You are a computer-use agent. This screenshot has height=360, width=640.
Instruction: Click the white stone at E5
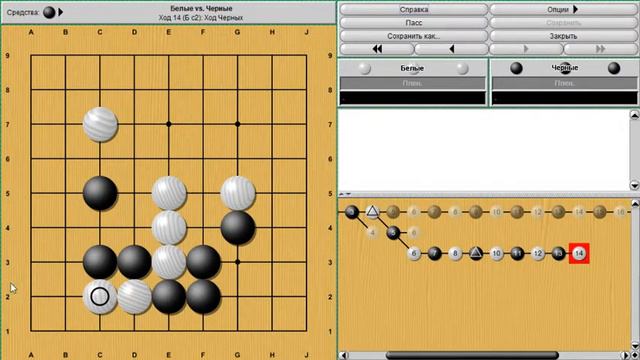coord(169,193)
